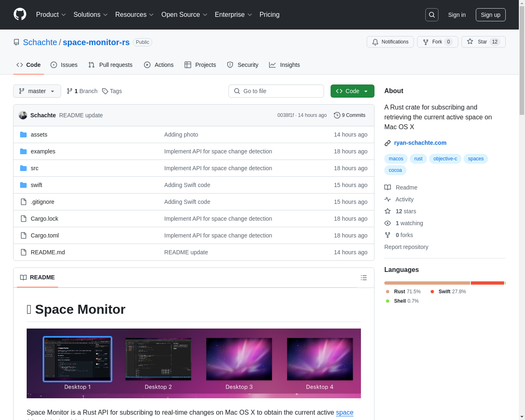Click the 'Adding photo' commit message
The height and width of the screenshot is (420, 525).
pyautogui.click(x=181, y=135)
